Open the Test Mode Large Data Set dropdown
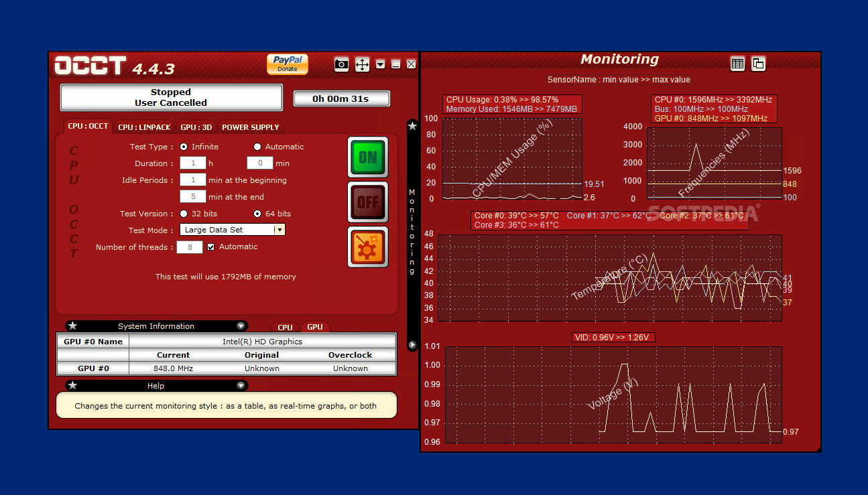Screen dimensions: 868x495 coord(233,230)
